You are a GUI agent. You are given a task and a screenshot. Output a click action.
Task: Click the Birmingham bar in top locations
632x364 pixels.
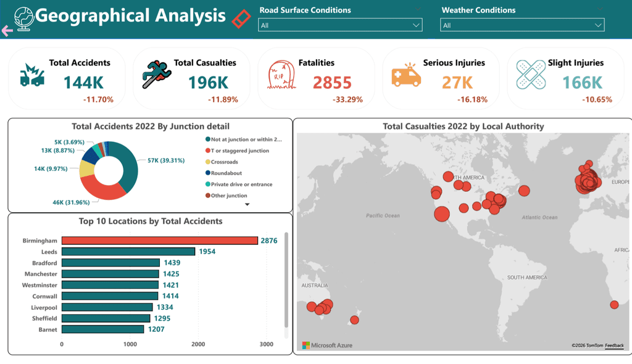point(160,241)
